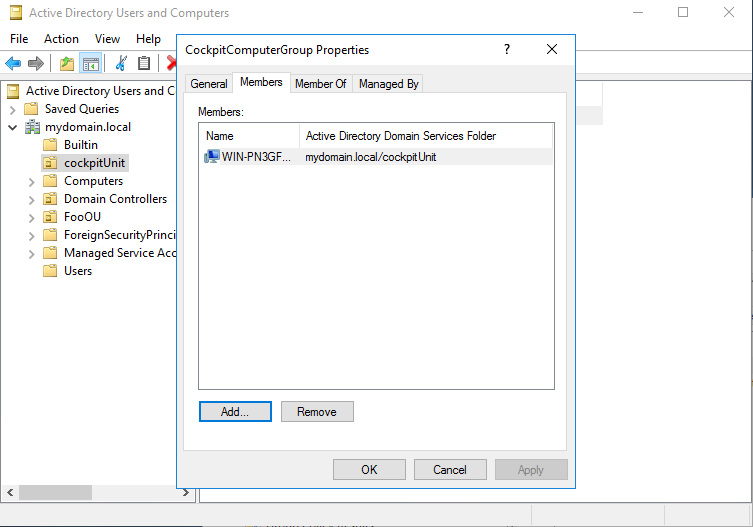Click the Computers folder icon
This screenshot has width=753, height=527.
click(50, 181)
